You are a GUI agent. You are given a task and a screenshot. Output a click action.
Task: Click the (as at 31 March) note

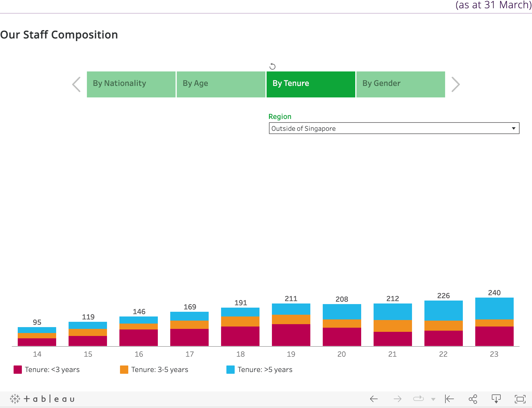[x=494, y=5]
